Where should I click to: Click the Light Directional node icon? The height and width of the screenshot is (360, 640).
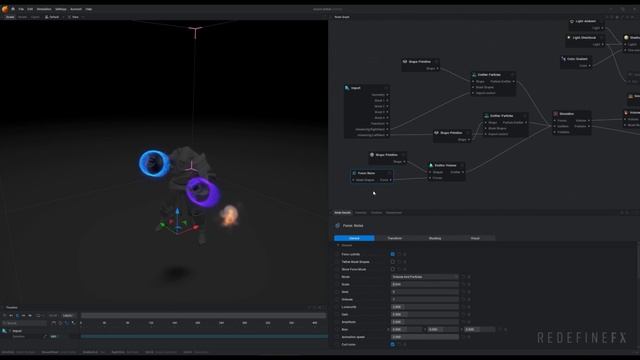pyautogui.click(x=569, y=38)
